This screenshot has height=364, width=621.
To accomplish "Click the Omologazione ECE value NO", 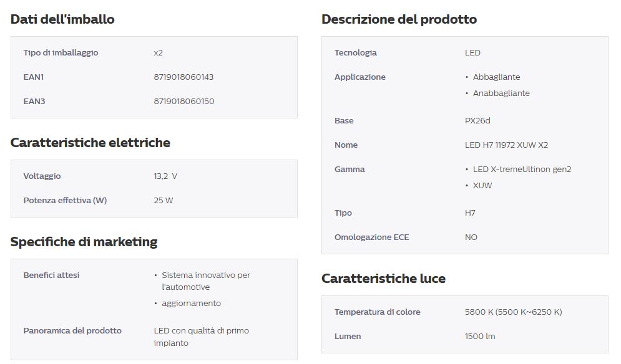I will coord(471,237).
